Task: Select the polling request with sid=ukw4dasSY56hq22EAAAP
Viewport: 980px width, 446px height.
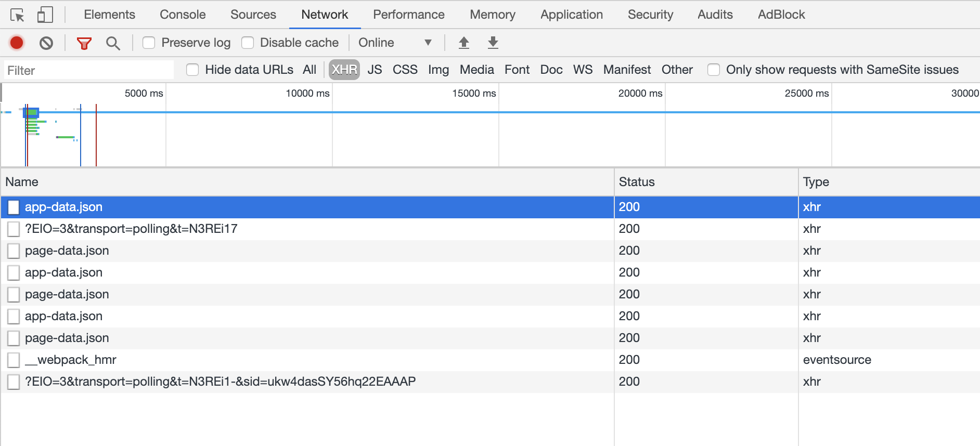Action: 490,382
